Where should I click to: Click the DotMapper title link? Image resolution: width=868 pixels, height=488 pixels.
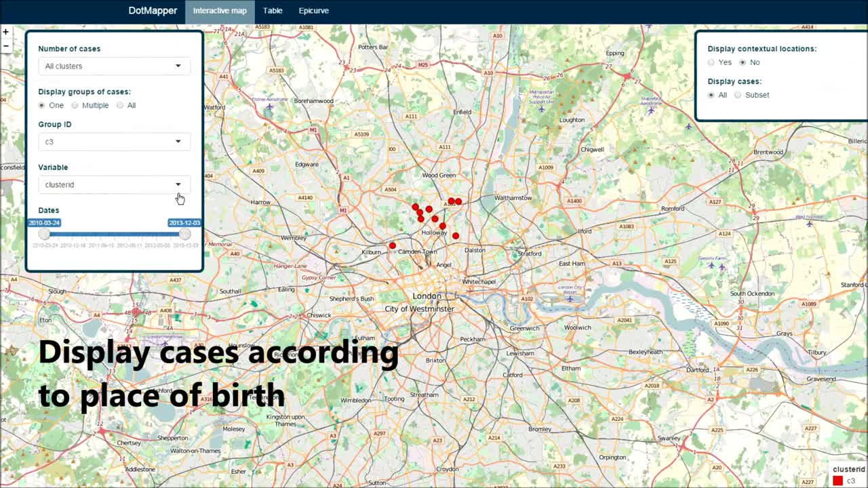point(153,11)
